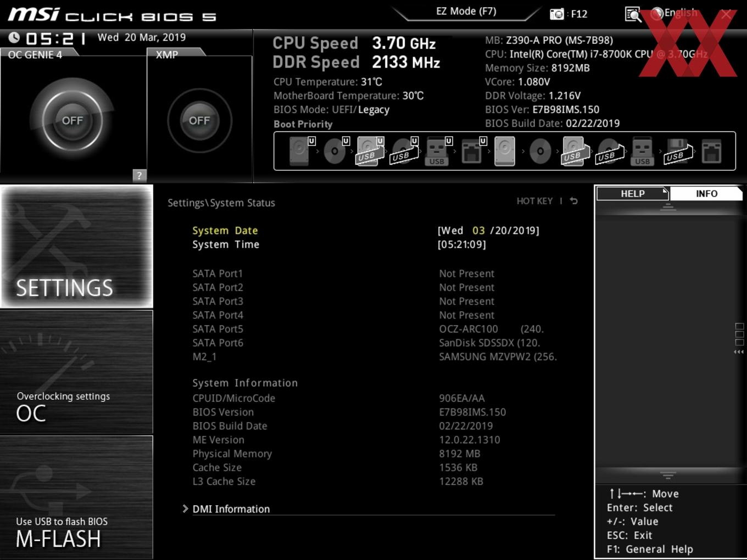The width and height of the screenshot is (747, 560).
Task: Click the L3 Cache Size value 12288 KB
Action: (461, 481)
